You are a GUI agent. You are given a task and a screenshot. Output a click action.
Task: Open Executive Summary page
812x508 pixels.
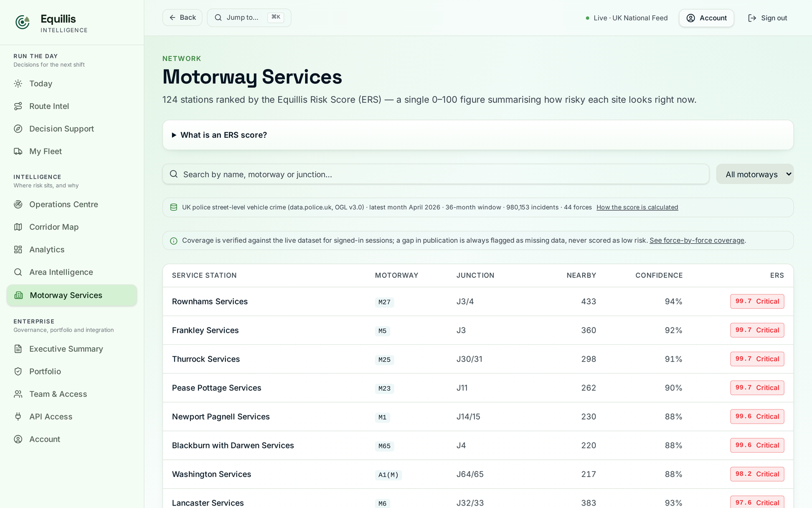click(72, 349)
